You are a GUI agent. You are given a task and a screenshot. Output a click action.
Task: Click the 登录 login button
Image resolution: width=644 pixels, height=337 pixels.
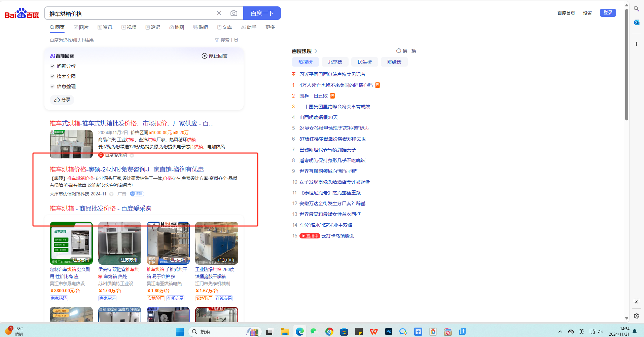point(608,13)
